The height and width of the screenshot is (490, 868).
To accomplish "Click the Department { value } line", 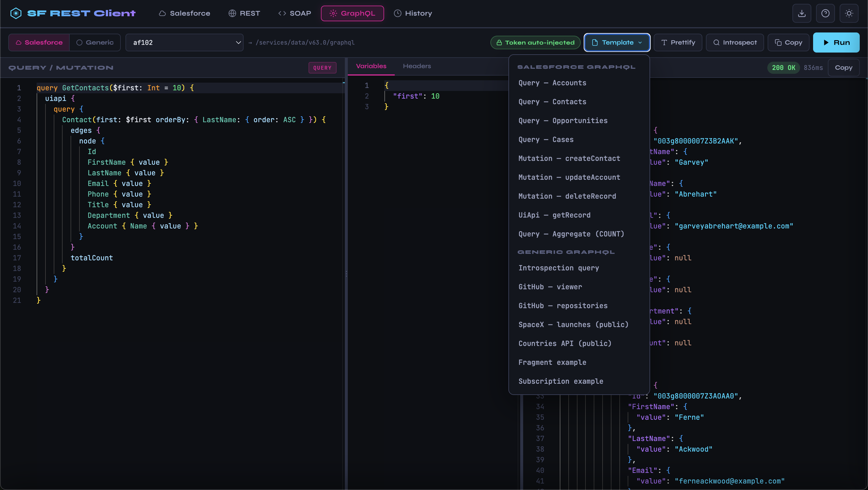I will pos(130,216).
